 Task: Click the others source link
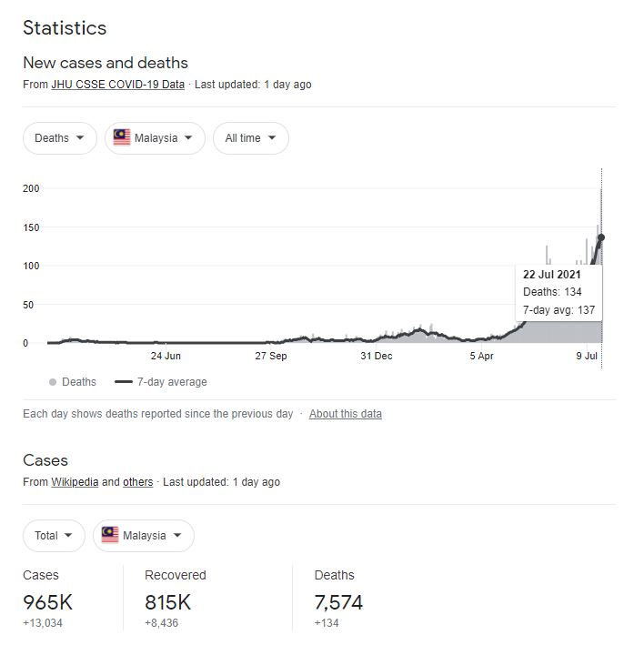click(137, 482)
